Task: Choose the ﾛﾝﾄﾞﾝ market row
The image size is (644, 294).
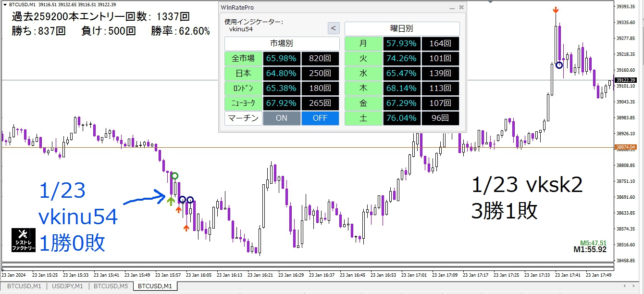Action: tap(243, 89)
